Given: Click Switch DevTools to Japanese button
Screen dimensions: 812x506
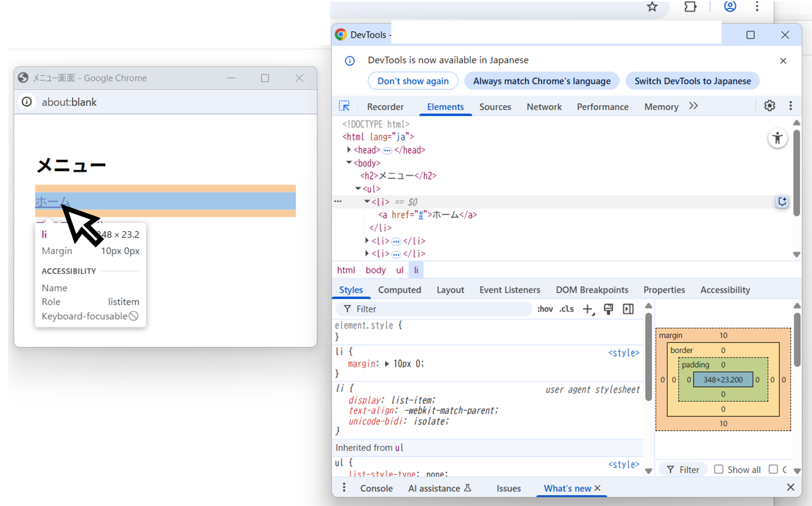Looking at the screenshot, I should pos(692,81).
